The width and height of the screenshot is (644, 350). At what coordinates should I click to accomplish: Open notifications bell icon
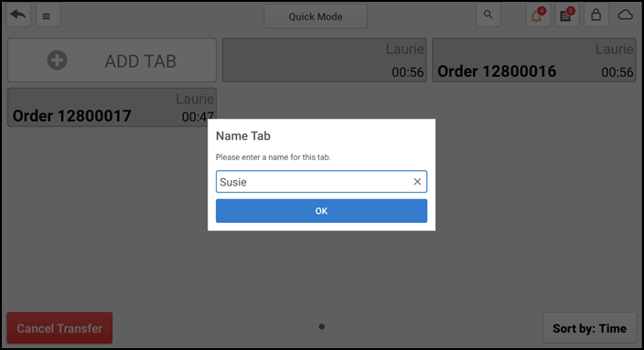click(538, 16)
